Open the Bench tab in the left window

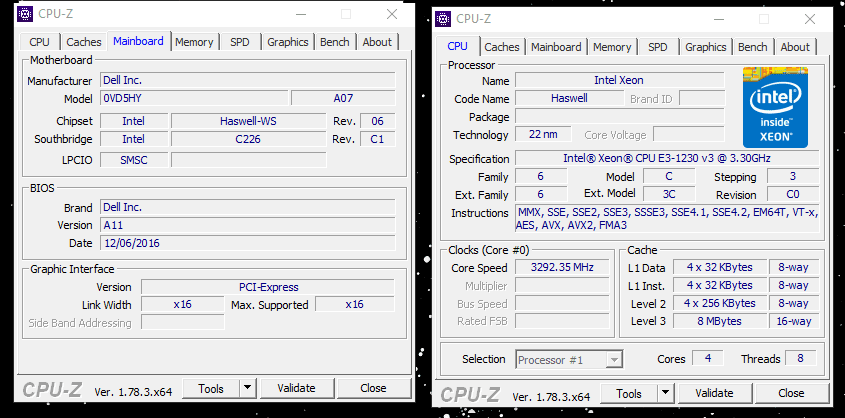pyautogui.click(x=335, y=42)
